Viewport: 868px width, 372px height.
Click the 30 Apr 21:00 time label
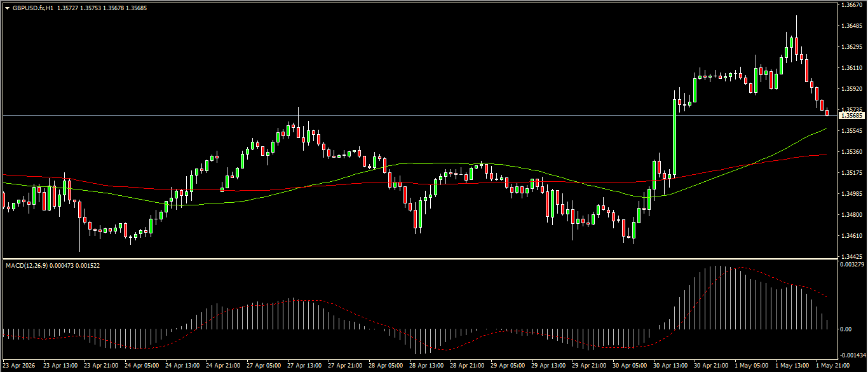tap(711, 366)
